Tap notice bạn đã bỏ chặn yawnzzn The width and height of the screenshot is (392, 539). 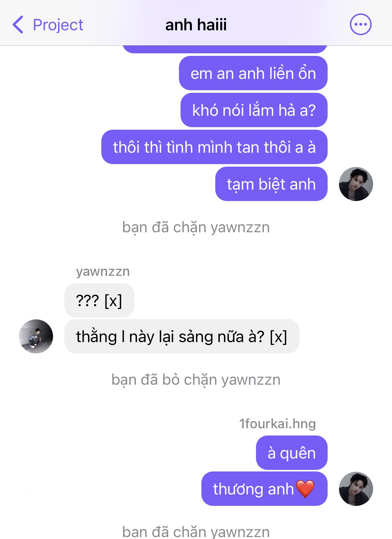click(x=196, y=380)
